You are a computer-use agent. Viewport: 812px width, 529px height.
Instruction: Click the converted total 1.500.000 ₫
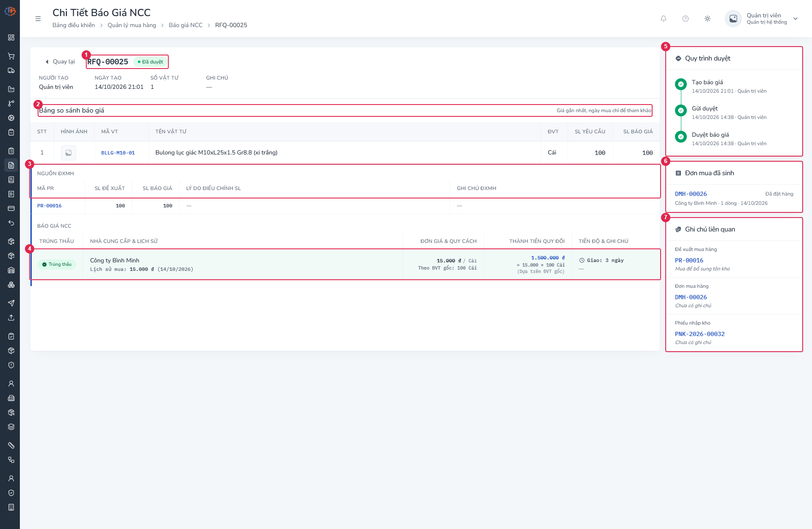pos(548,258)
